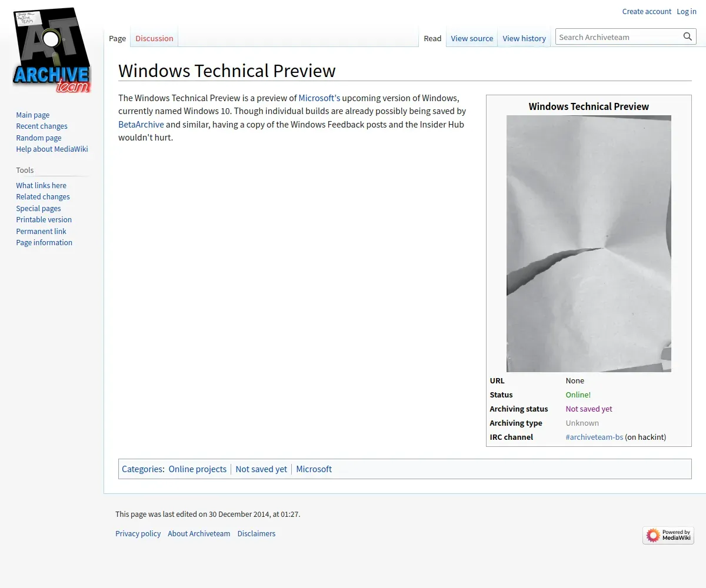Image resolution: width=706 pixels, height=588 pixels.
Task: Follow the BetaArchive link
Action: [141, 124]
